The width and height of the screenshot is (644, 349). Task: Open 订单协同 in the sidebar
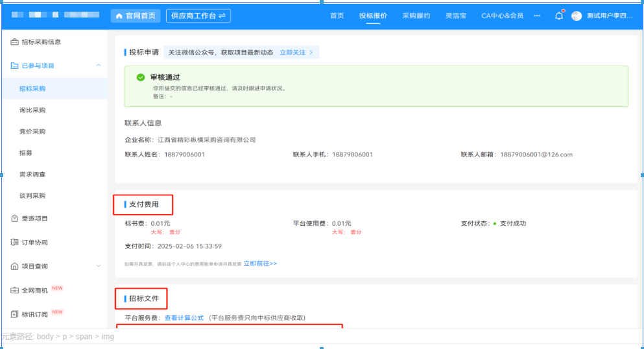[34, 242]
